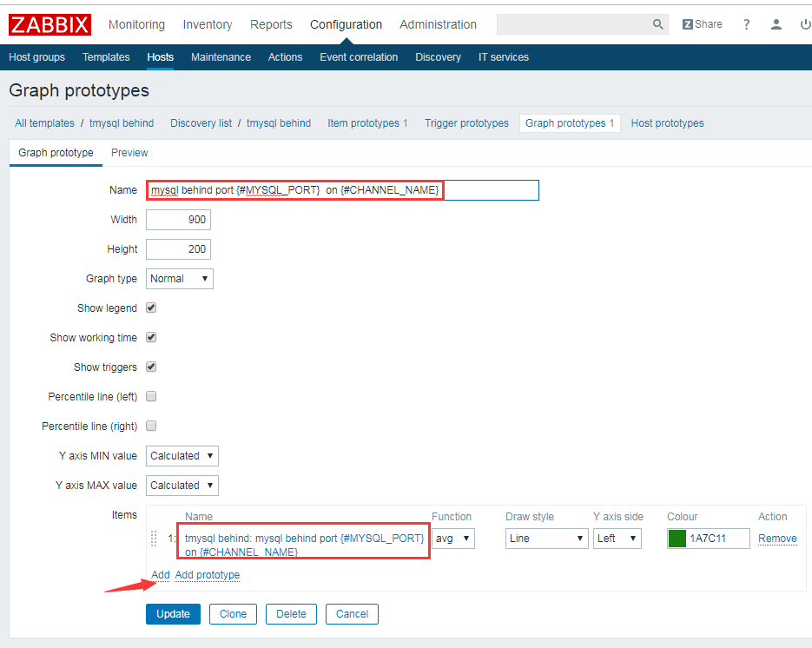Switch to the Preview tab

point(129,153)
